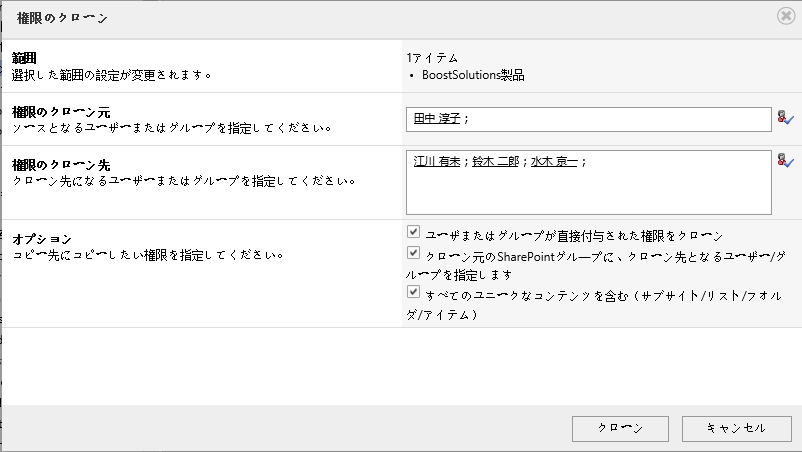Toggle the クローン元のSharePointグループ checkbox
The image size is (802, 452).
pos(413,253)
